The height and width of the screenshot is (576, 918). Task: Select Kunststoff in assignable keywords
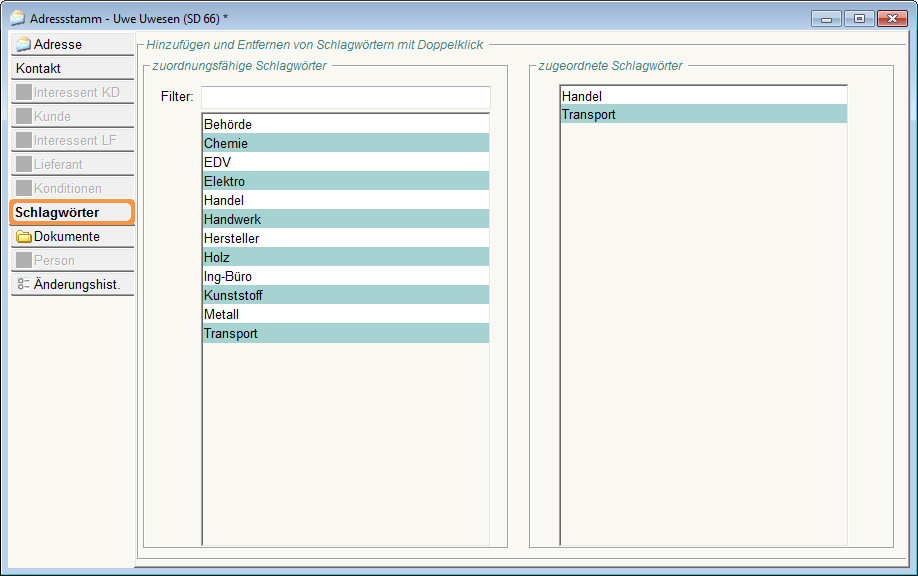345,295
